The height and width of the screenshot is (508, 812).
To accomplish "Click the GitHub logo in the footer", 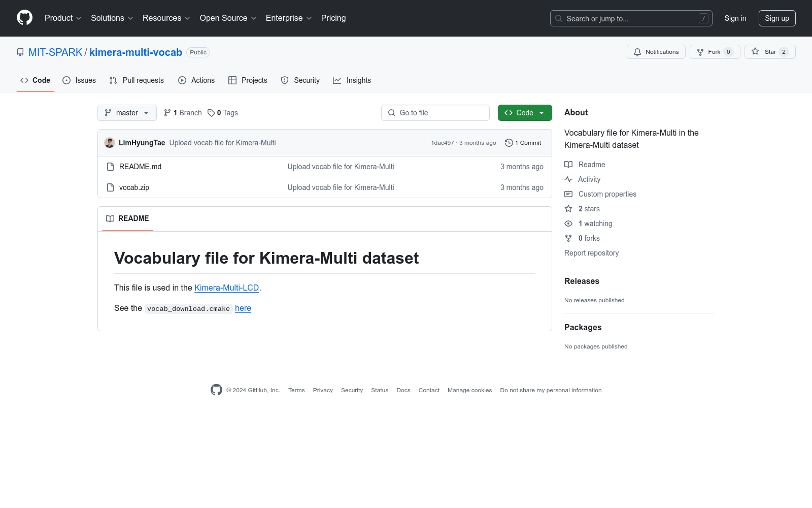I will (216, 390).
